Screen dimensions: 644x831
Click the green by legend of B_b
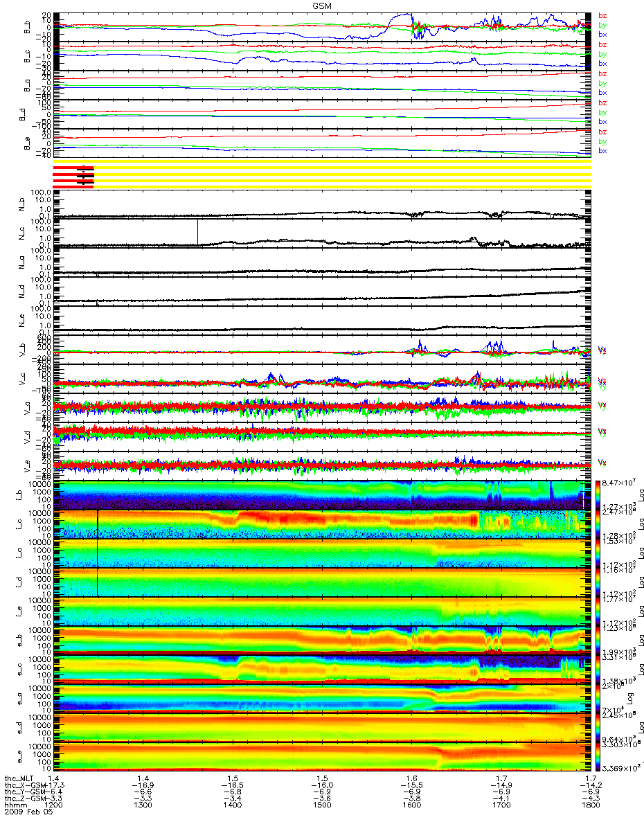tap(602, 25)
